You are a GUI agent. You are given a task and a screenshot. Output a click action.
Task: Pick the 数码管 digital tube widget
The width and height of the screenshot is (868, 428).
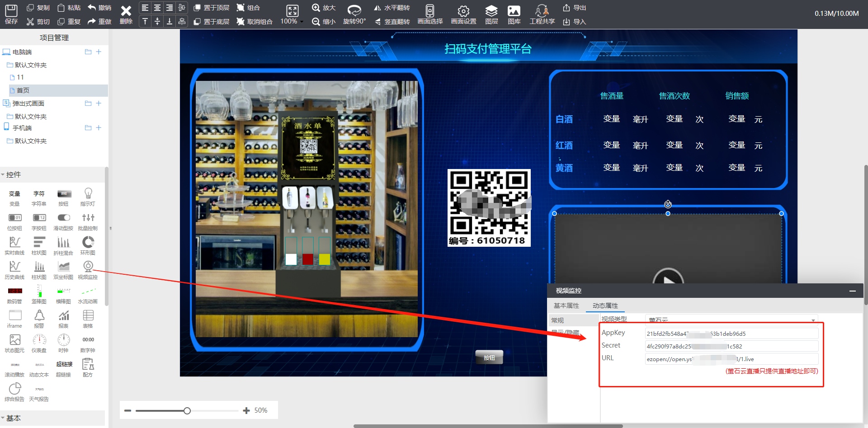click(x=14, y=295)
